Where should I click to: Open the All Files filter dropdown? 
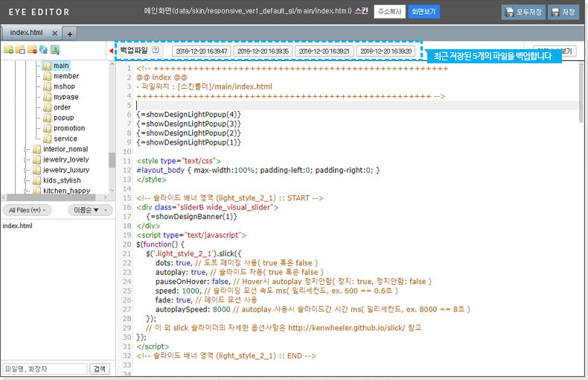point(27,210)
